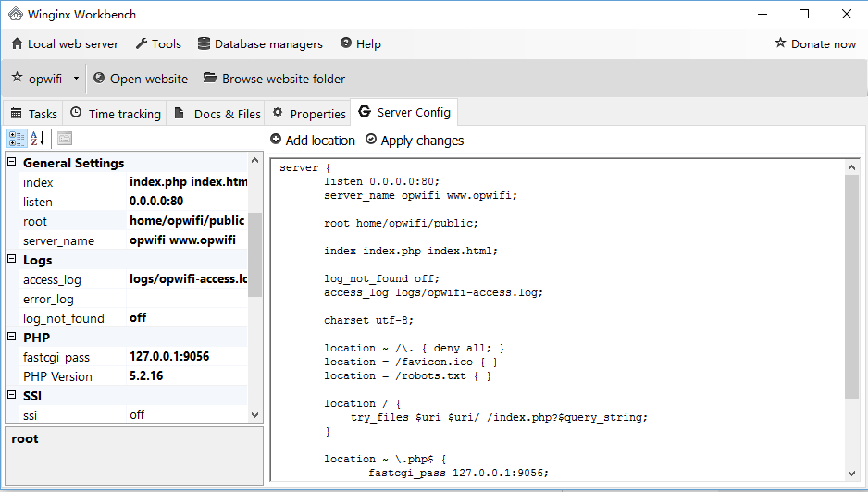Collapse the General Settings group

pos(12,162)
